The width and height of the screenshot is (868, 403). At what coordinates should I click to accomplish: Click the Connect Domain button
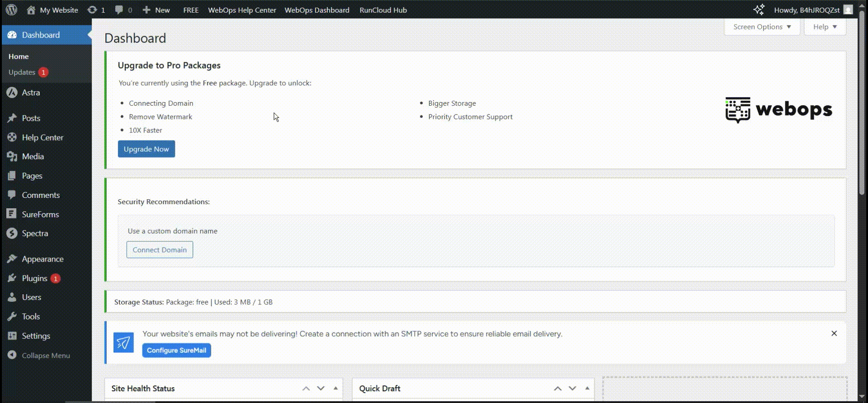(x=160, y=250)
